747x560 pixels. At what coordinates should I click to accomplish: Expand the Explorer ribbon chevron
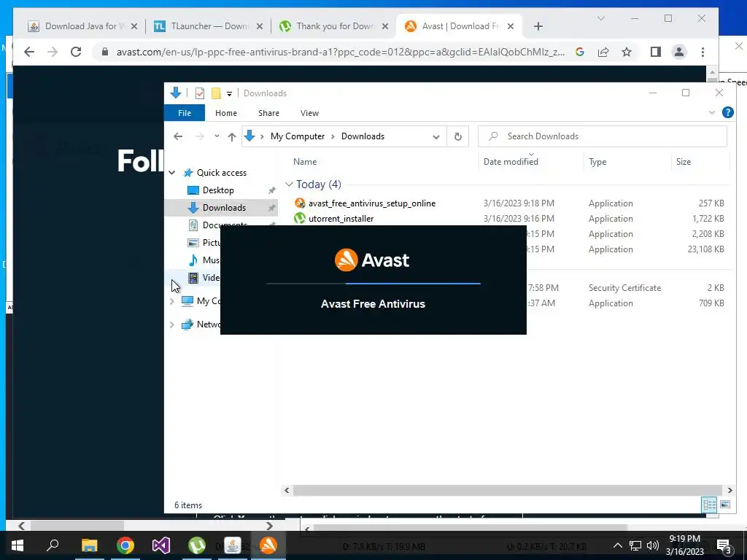(x=712, y=113)
